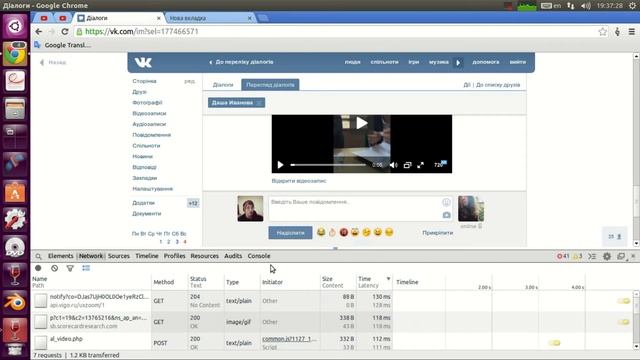This screenshot has width=640, height=360.
Task: Open DevTools settings gear
Action: (x=607, y=256)
